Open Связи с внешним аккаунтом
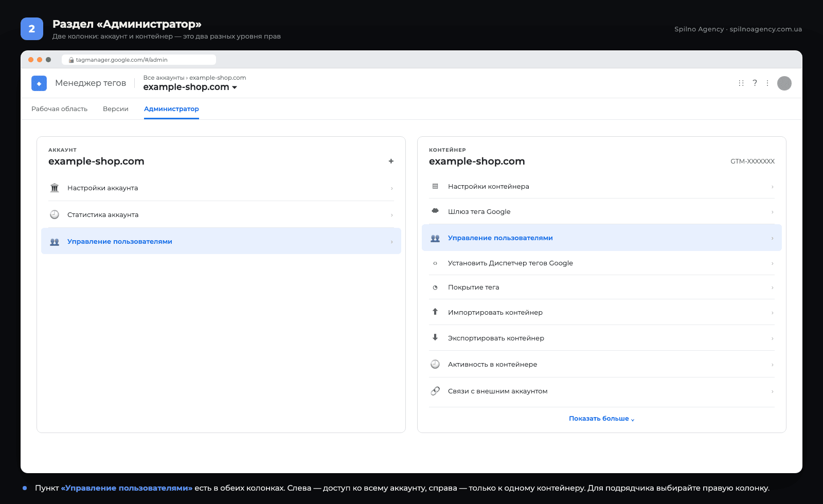The width and height of the screenshot is (823, 504). click(x=602, y=391)
